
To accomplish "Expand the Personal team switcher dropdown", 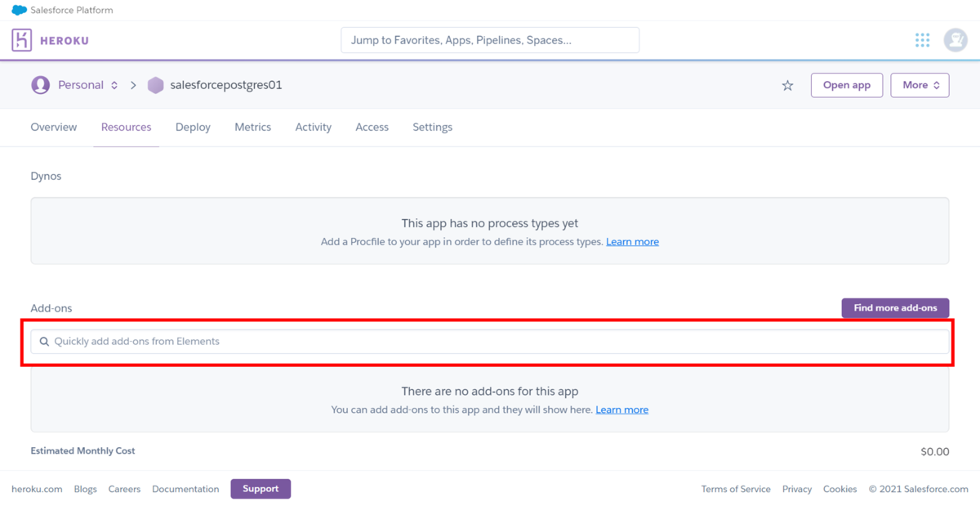I will pyautogui.click(x=114, y=85).
